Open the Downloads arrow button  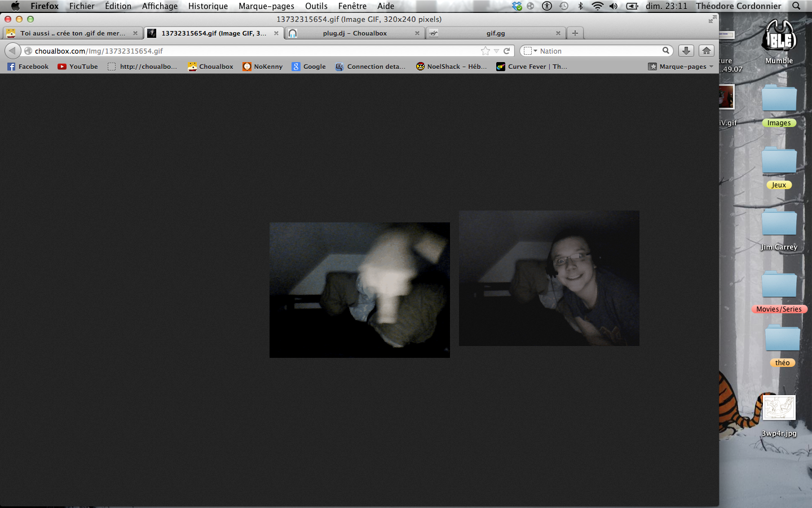point(686,51)
